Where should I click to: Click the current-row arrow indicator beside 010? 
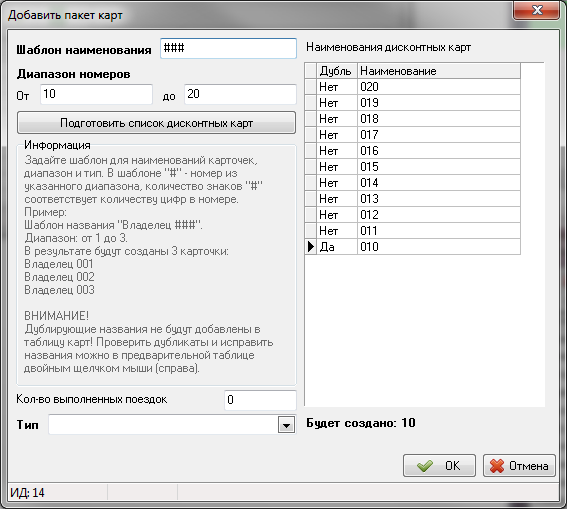(x=311, y=247)
